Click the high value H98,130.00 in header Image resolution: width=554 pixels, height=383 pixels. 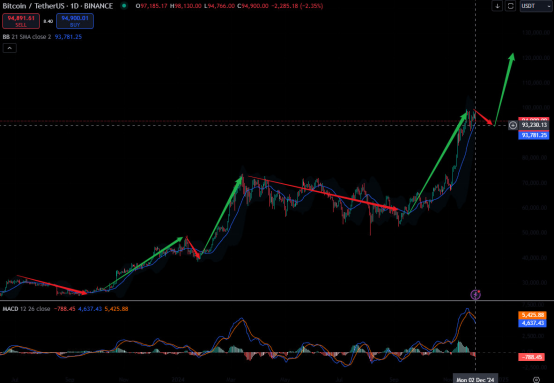(185, 6)
